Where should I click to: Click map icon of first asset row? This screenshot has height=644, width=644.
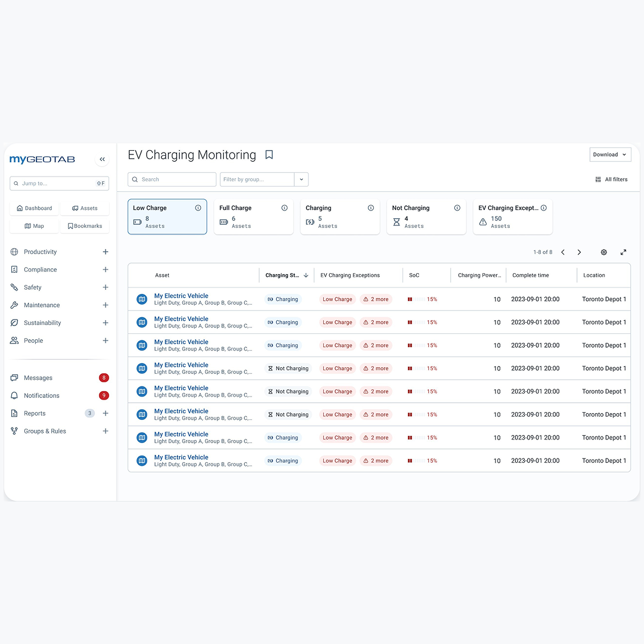point(142,299)
